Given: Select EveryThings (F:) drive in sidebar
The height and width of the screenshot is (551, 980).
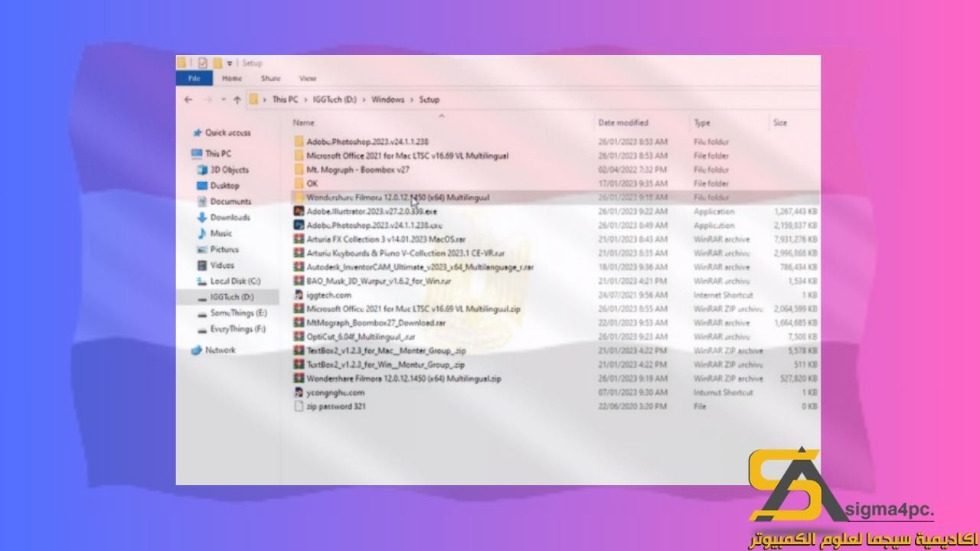Looking at the screenshot, I should coord(237,329).
